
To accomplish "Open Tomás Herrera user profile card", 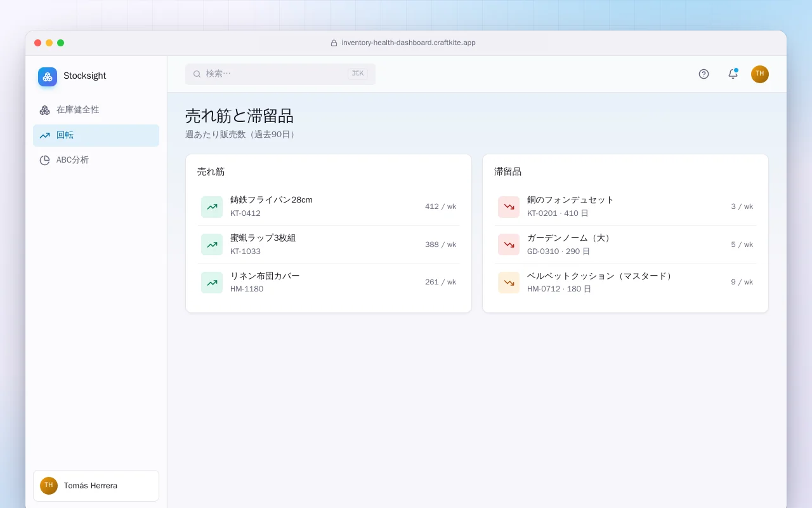I will tap(96, 486).
